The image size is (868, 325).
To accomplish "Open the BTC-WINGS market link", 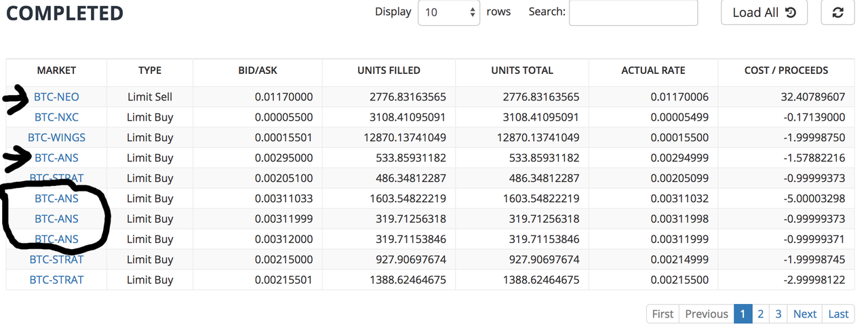I will [56, 138].
